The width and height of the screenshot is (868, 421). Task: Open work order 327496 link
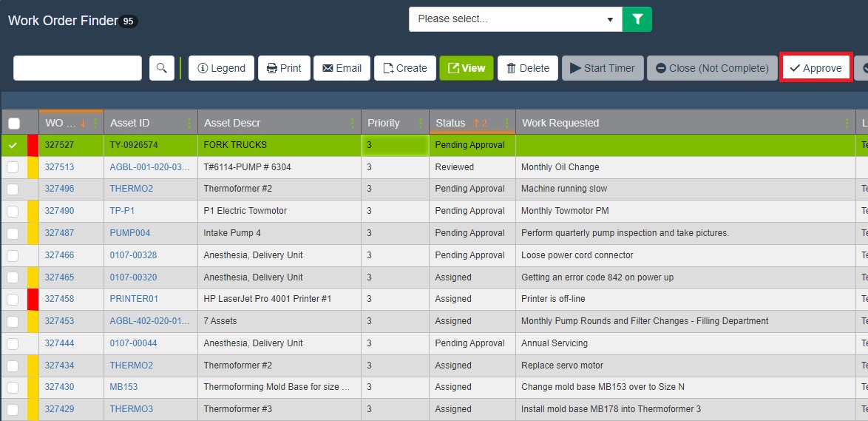[x=59, y=189]
